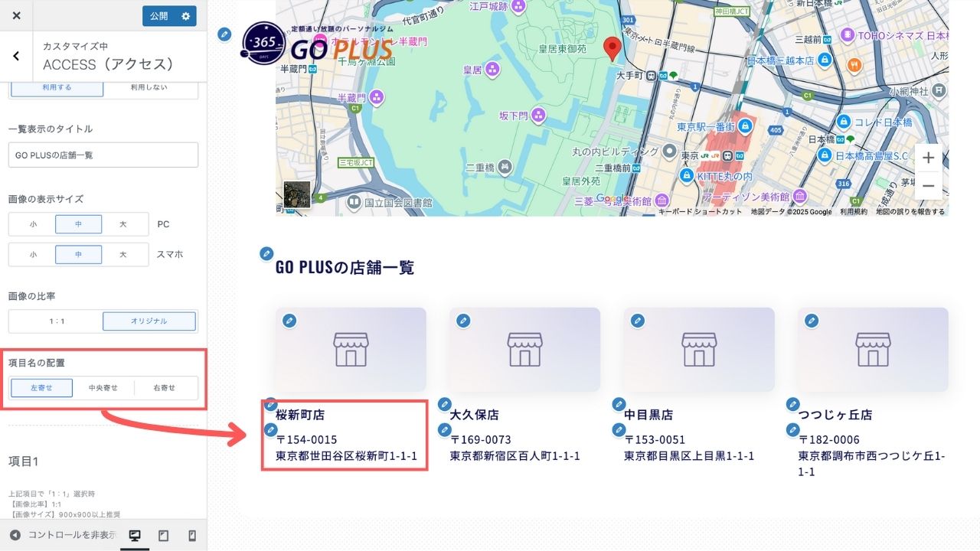Click the 桜新町店 store name
The height and width of the screenshot is (551, 980).
click(300, 415)
